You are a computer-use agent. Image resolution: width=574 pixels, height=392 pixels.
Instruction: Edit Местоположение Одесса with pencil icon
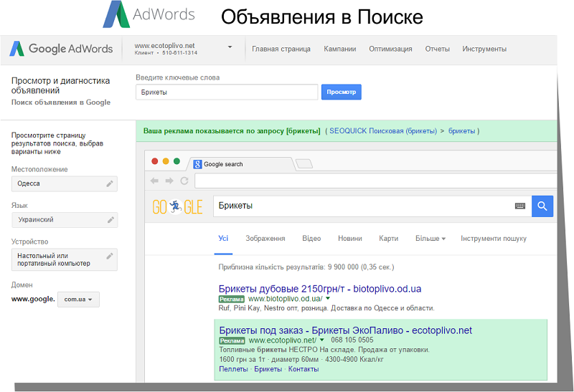pos(110,183)
